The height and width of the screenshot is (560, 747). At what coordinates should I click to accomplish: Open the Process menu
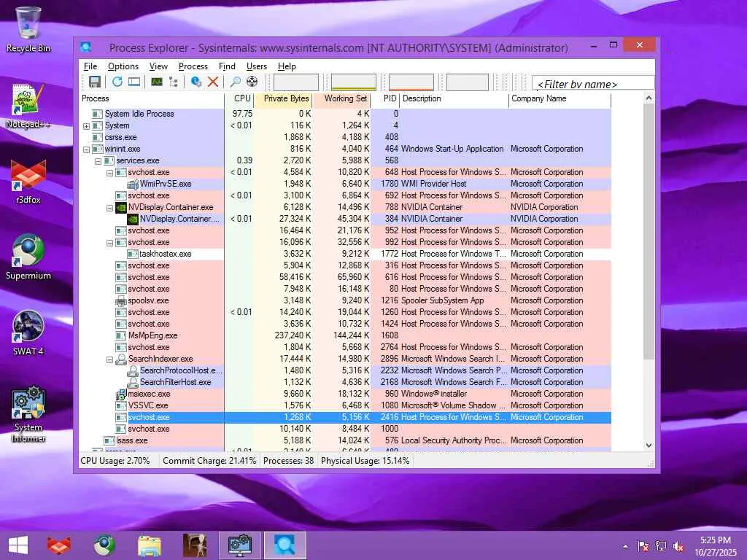193,66
